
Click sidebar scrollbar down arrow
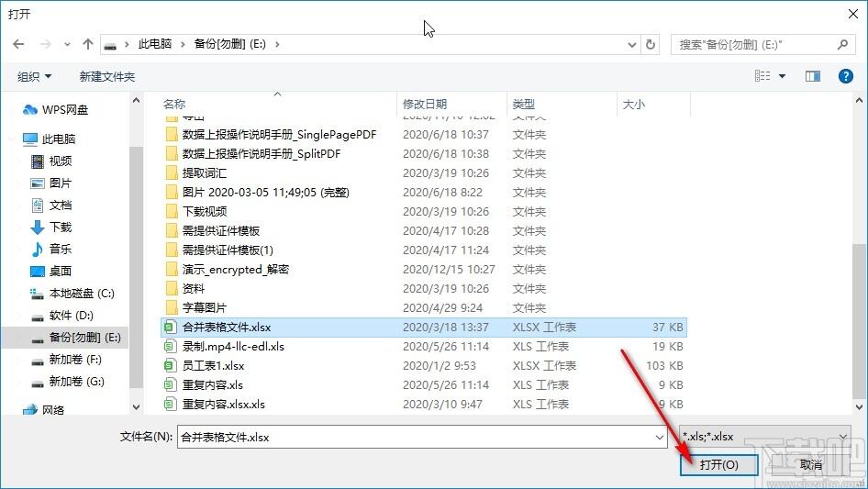coord(136,407)
